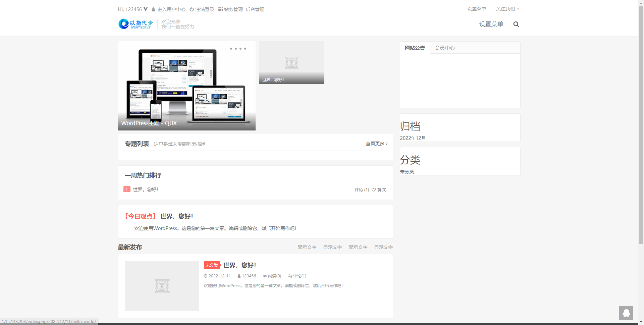
Task: Switch to the 会员中心 tab
Action: click(x=445, y=48)
